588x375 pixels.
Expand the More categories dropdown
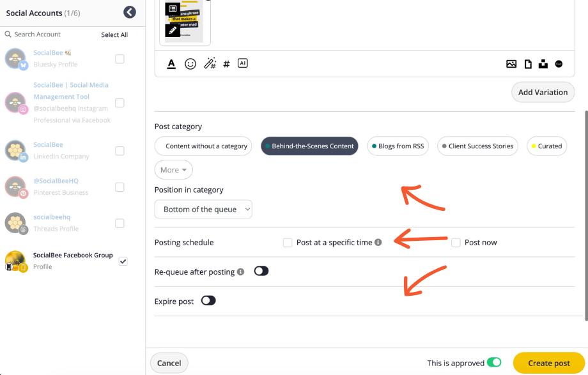(x=173, y=170)
